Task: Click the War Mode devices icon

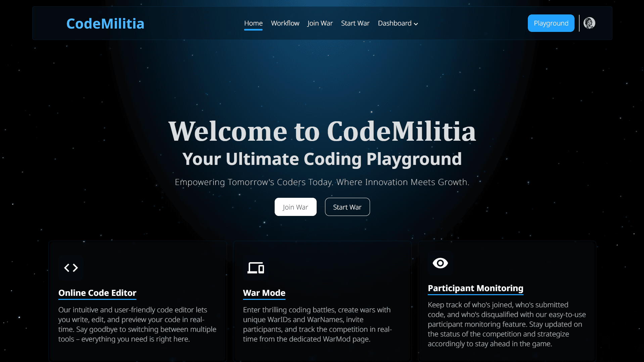Action: 256,268
